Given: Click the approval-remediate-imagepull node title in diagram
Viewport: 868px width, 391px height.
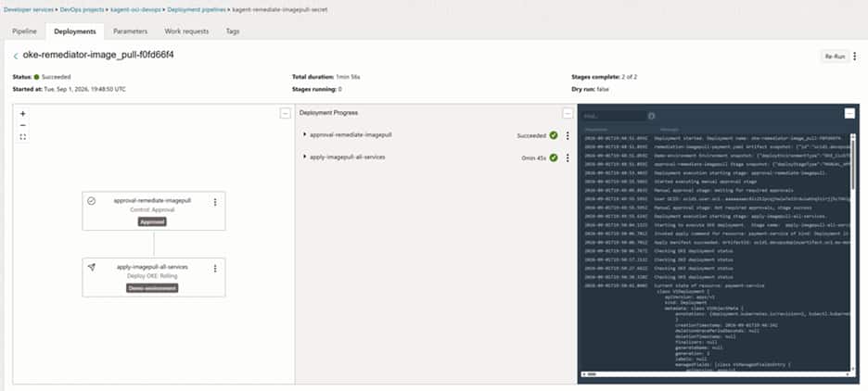Looking at the screenshot, I should click(x=152, y=201).
